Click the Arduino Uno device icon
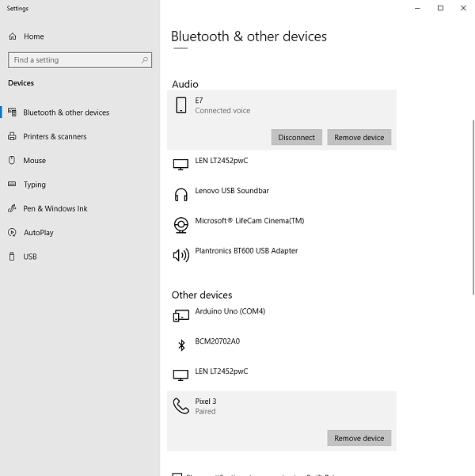The image size is (475, 476). [x=180, y=315]
